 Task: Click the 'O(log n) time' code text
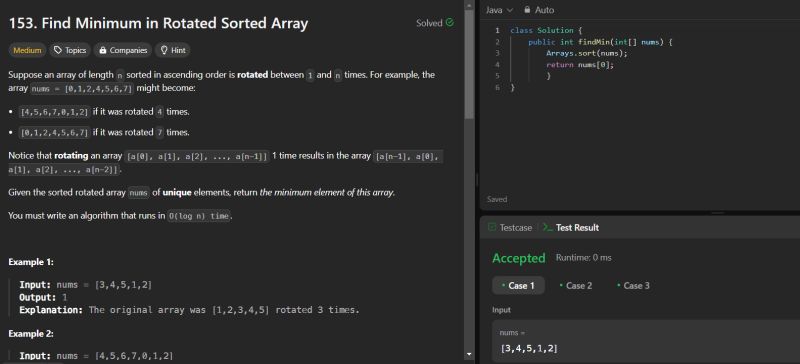click(x=199, y=216)
